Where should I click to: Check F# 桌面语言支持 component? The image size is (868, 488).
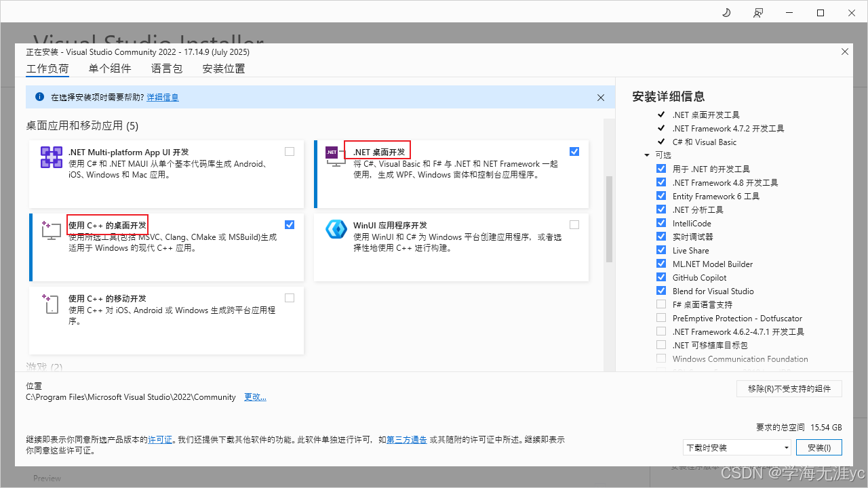[661, 304]
